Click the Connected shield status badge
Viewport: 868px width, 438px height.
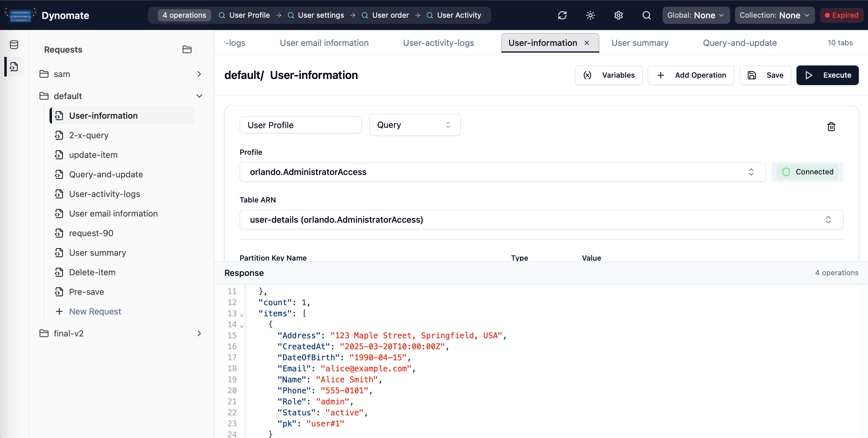tap(807, 172)
